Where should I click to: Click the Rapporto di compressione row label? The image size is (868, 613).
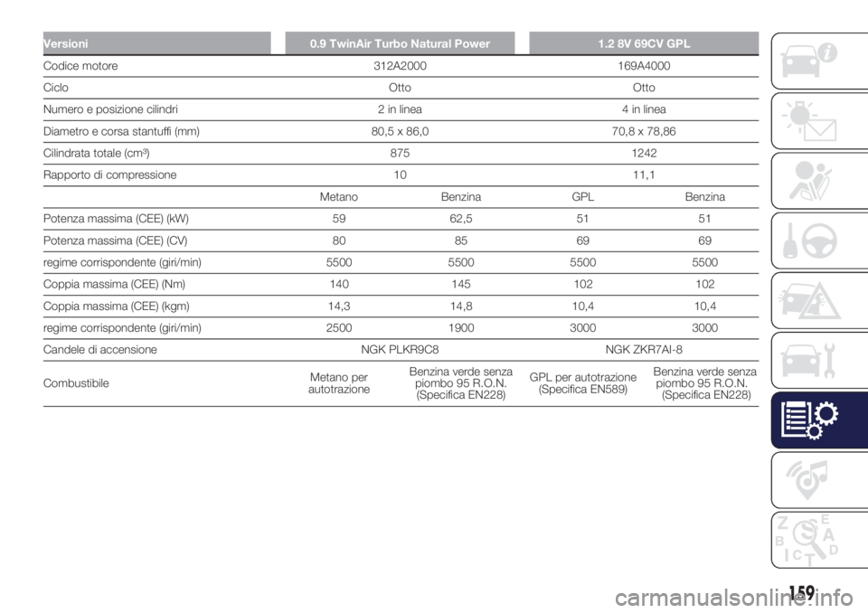112,174
